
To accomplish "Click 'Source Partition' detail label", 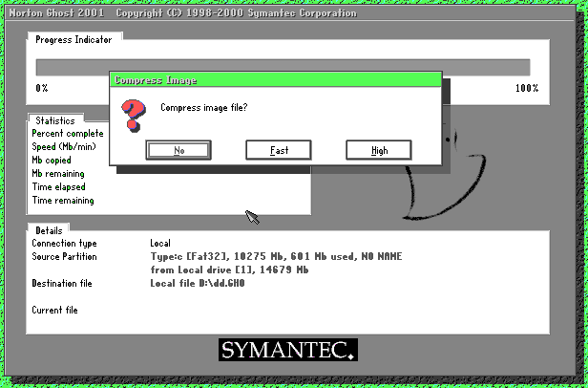I will pyautogui.click(x=64, y=257).
